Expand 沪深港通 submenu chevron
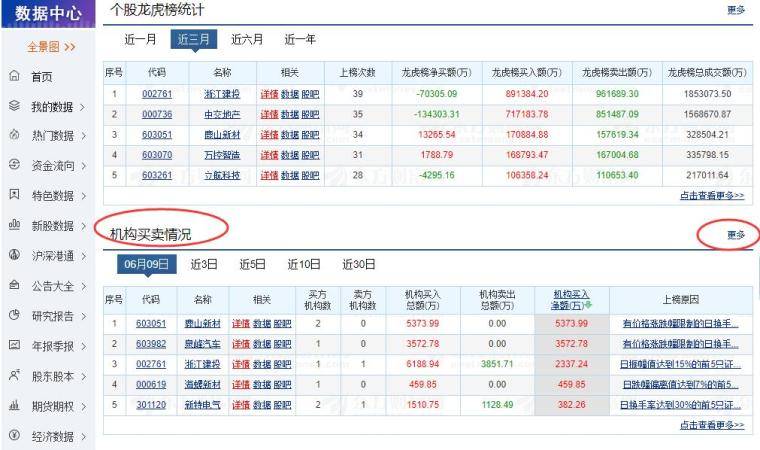 [x=83, y=257]
